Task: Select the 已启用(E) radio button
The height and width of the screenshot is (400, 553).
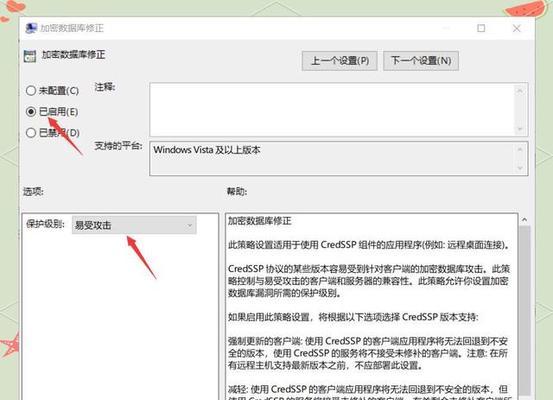Action: click(31, 112)
